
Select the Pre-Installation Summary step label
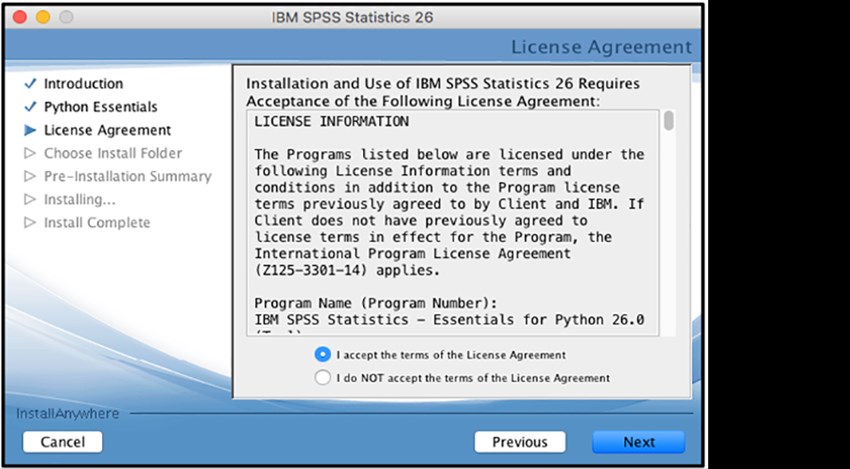coord(127,177)
